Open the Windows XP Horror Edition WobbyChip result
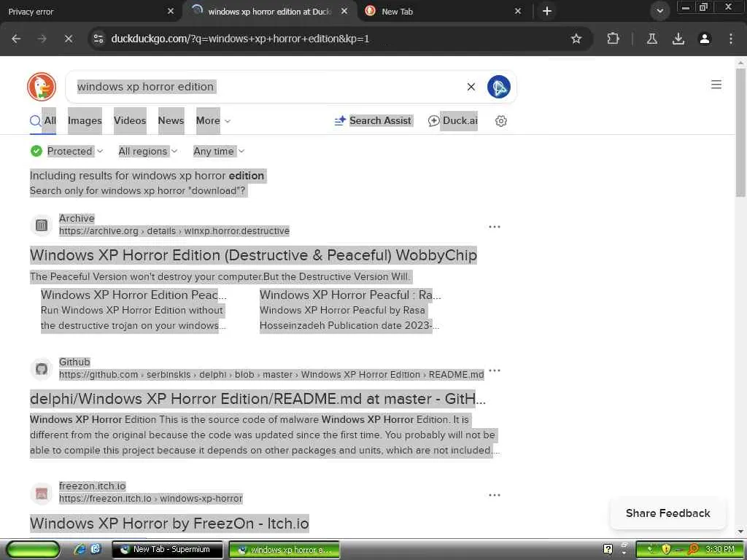This screenshot has width=747, height=560. [253, 255]
